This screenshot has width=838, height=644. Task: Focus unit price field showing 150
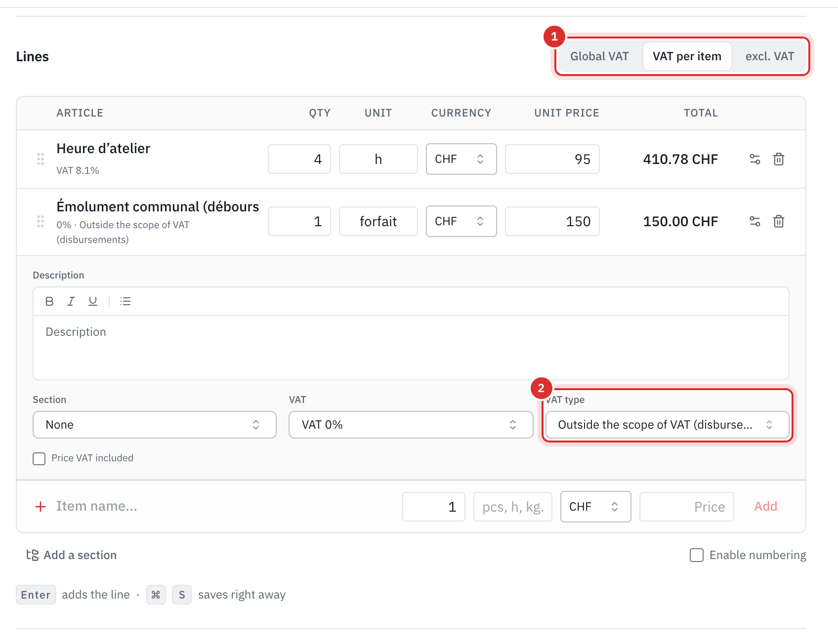[x=552, y=221]
